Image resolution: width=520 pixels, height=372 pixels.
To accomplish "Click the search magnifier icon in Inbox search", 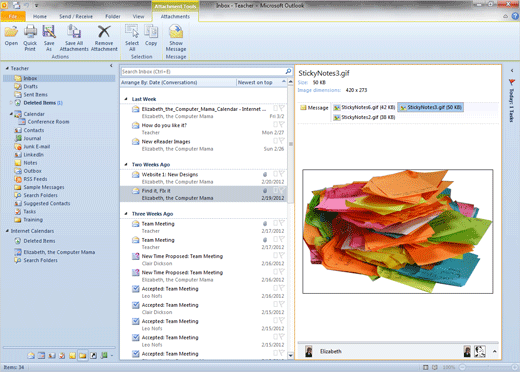I will click(x=288, y=71).
